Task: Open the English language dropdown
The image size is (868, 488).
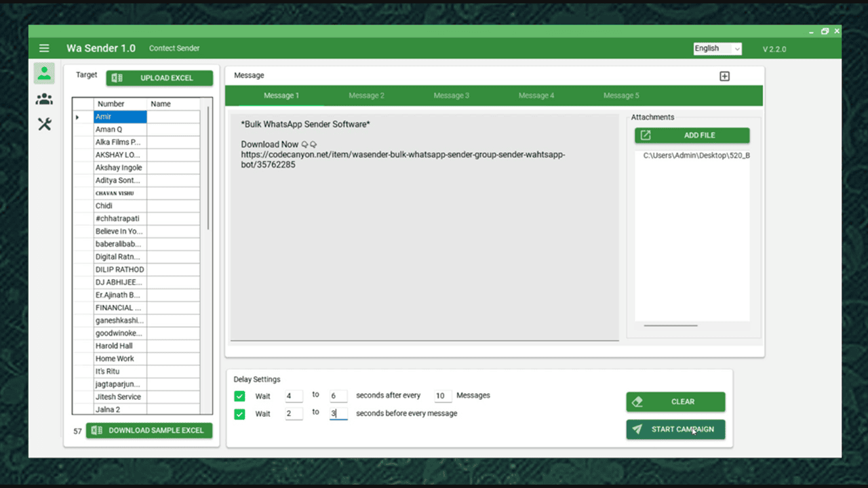Action: pos(717,48)
